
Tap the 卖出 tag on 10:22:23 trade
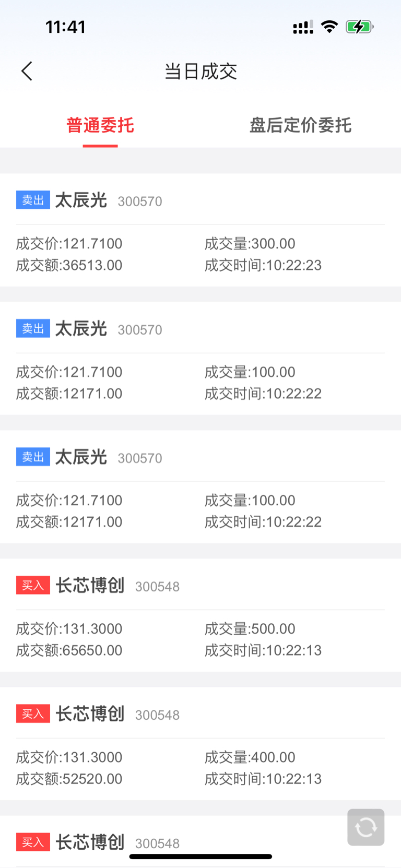(33, 200)
